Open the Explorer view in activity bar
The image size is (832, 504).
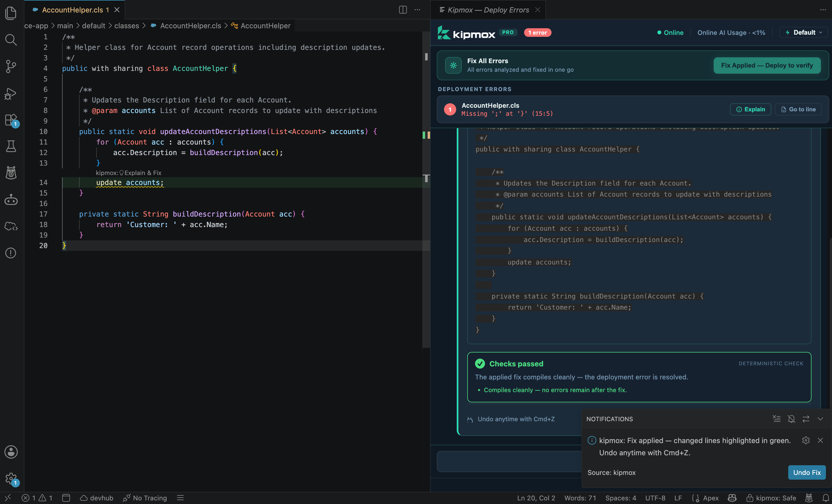(x=11, y=13)
